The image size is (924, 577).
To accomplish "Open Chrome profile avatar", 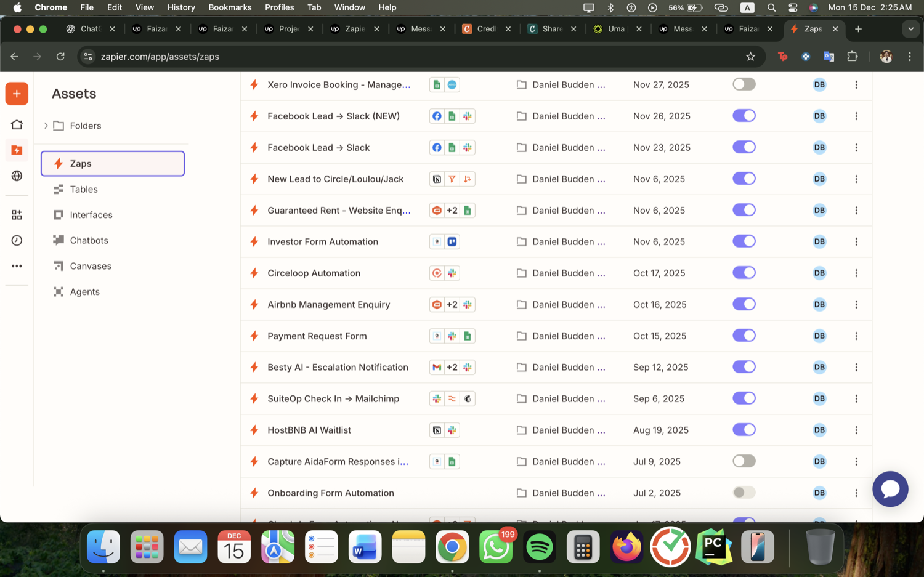I will pyautogui.click(x=886, y=57).
